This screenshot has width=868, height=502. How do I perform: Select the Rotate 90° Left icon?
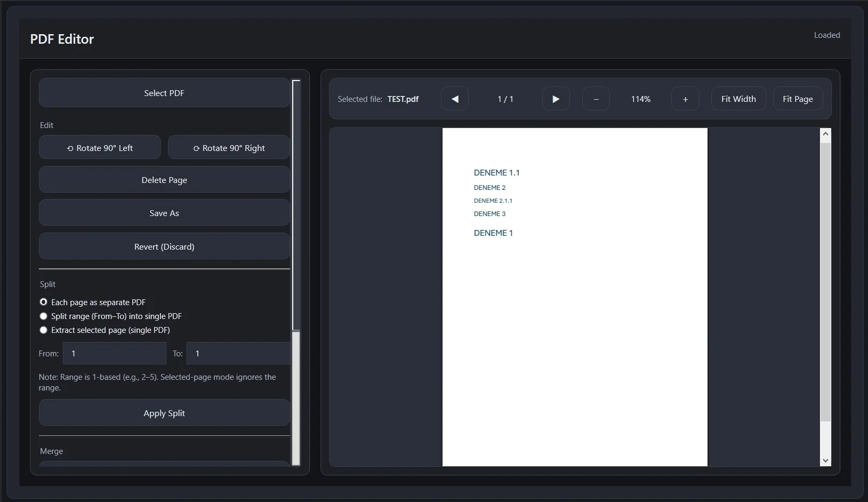pos(70,147)
